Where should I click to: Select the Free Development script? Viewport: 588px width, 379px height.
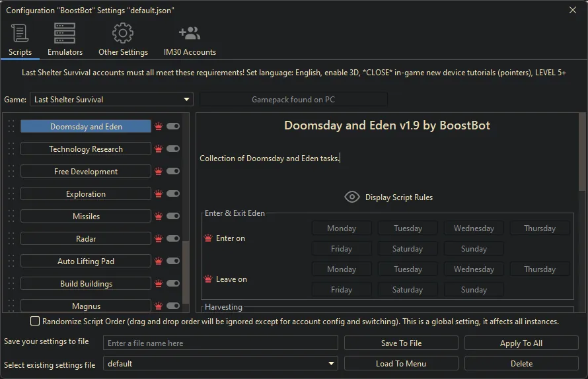click(x=86, y=171)
